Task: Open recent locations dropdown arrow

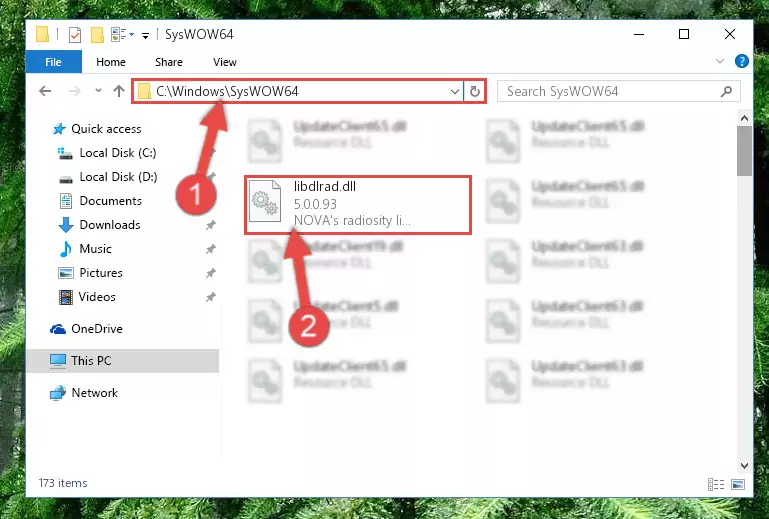Action: 98,90
